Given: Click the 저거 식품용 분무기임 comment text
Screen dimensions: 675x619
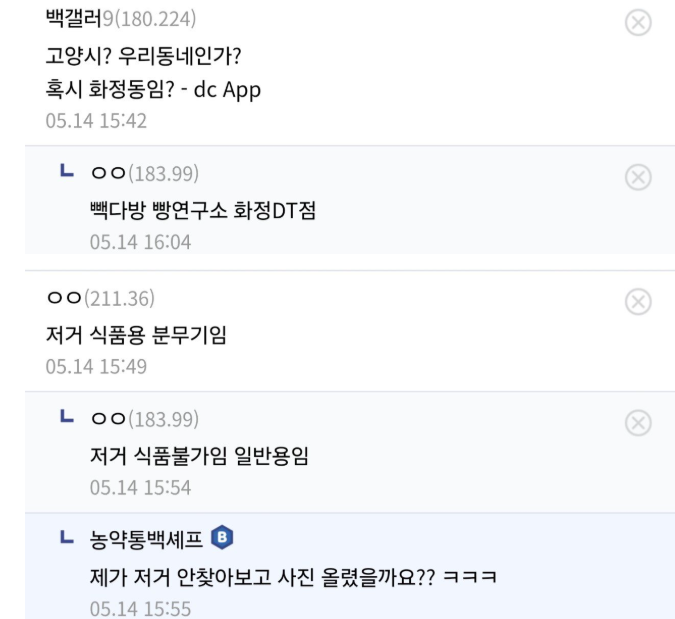Looking at the screenshot, I should click(x=136, y=335).
